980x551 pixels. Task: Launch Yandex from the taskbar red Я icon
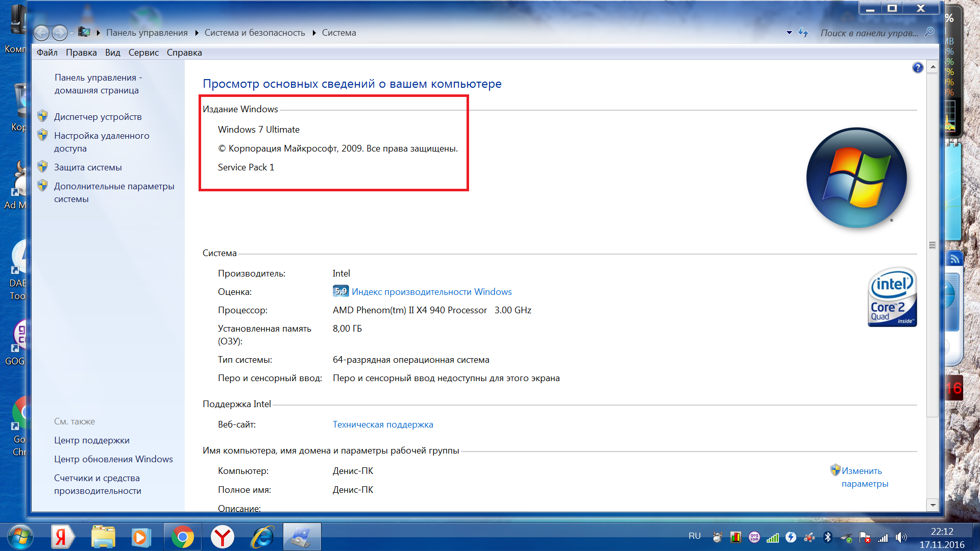tap(62, 537)
